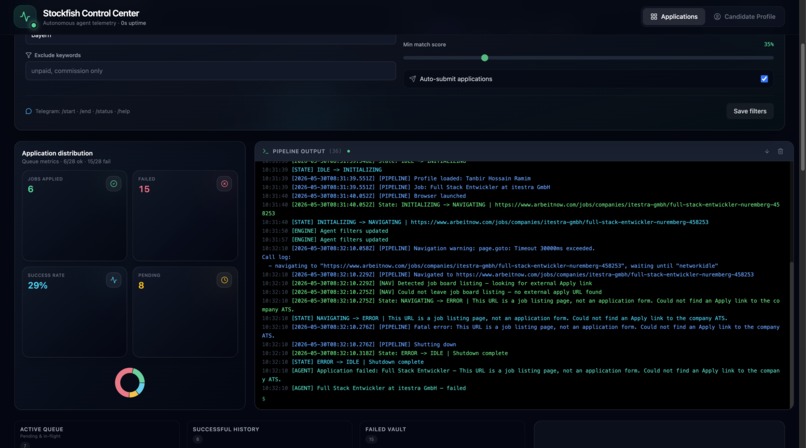Viewport: 806px width, 448px height.
Task: Click the Auto-submit paper plane icon
Action: pos(412,79)
